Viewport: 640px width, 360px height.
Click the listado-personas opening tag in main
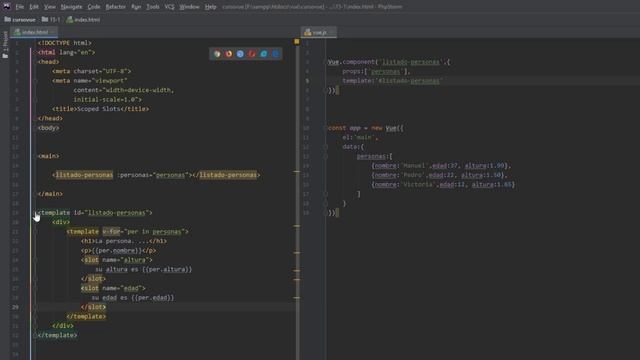pyautogui.click(x=84, y=175)
